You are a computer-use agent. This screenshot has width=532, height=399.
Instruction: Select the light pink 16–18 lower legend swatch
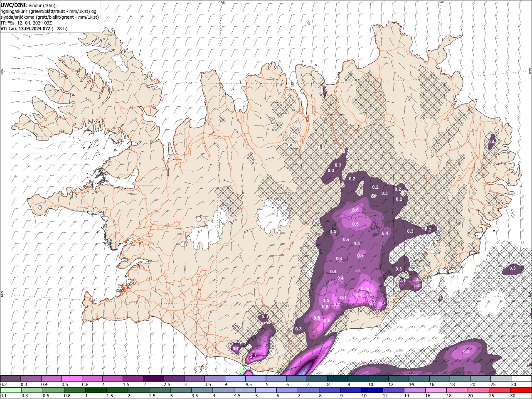[436, 390]
